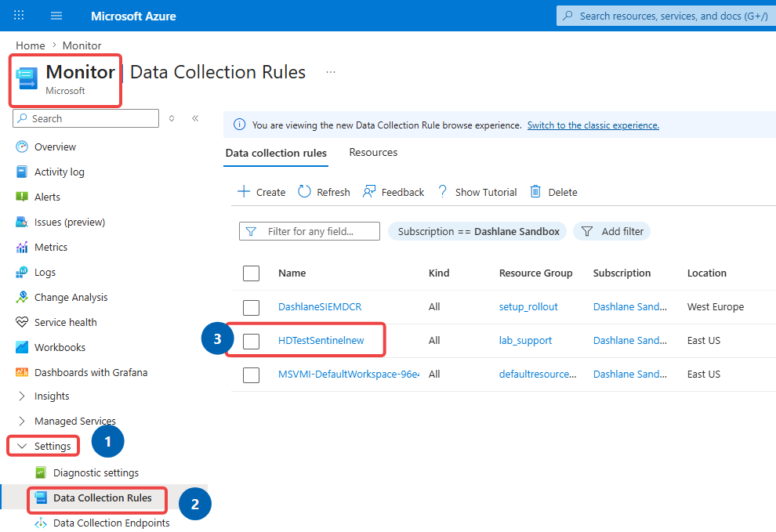Open the more options ellipsis by the title
The height and width of the screenshot is (532, 776).
pyautogui.click(x=331, y=72)
